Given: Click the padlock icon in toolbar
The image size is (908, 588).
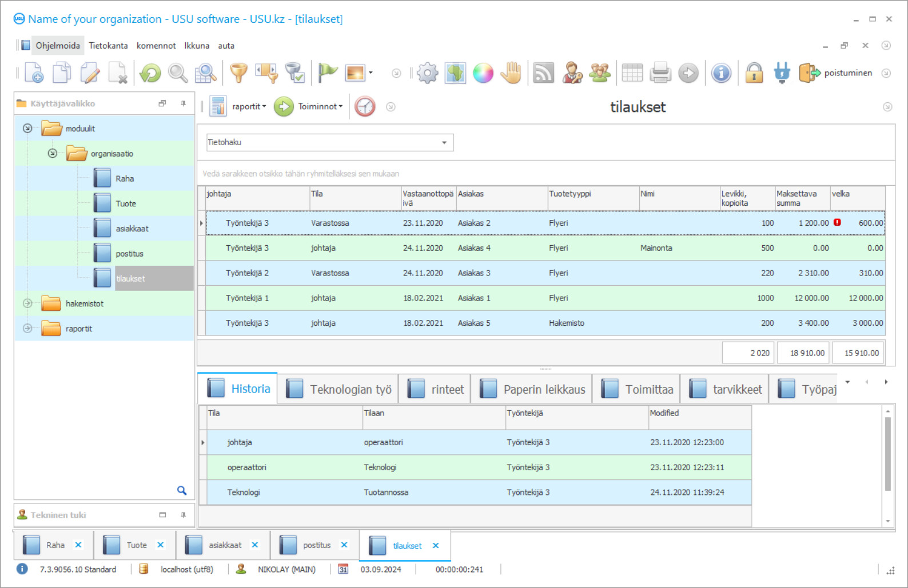Looking at the screenshot, I should click(x=754, y=73).
